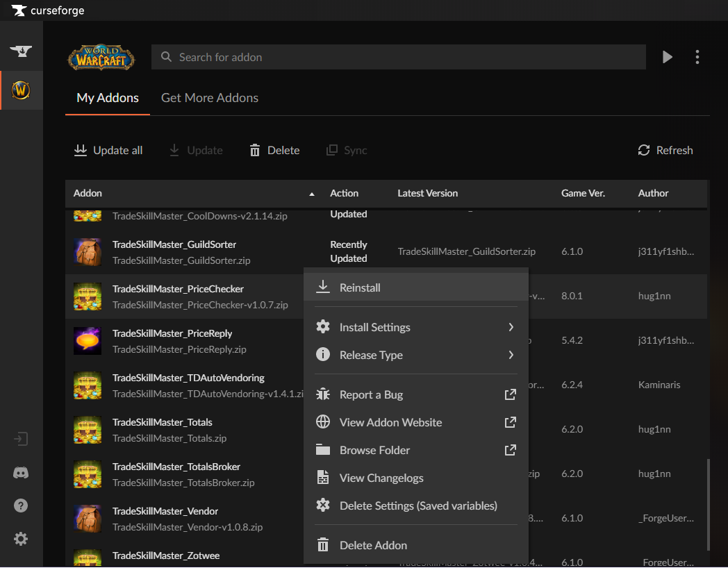Click latest version TradeSkillMaster_GuildSorter.zip text

pyautogui.click(x=467, y=251)
